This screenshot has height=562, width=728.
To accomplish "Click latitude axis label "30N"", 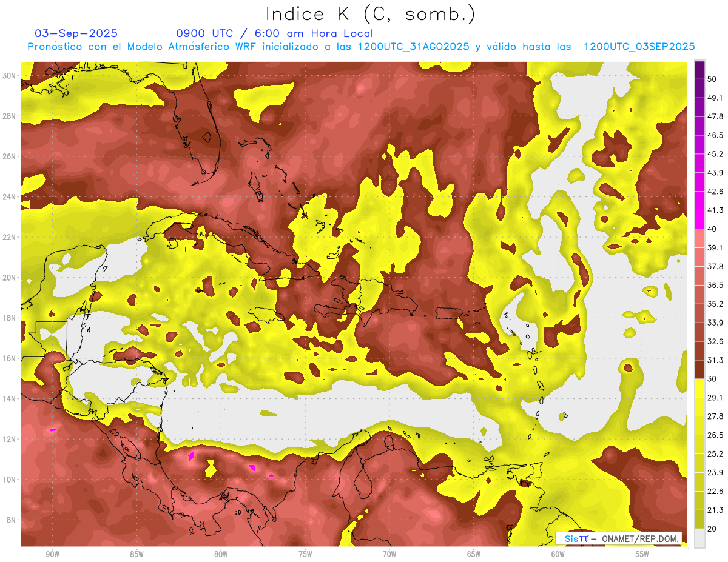I will [8, 76].
